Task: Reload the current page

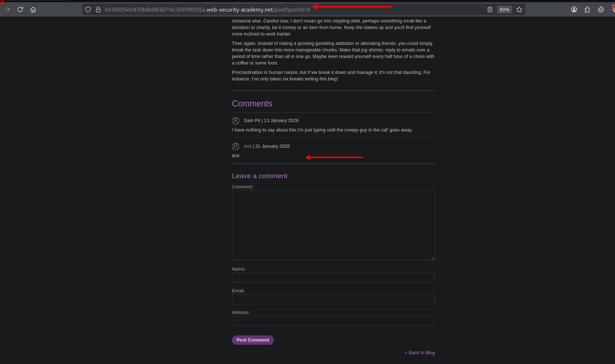Action: click(20, 9)
